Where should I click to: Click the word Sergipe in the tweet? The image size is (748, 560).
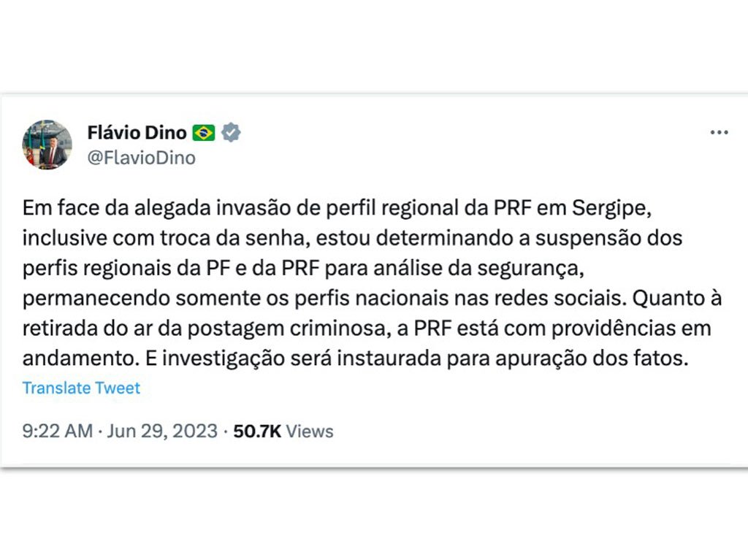611,209
